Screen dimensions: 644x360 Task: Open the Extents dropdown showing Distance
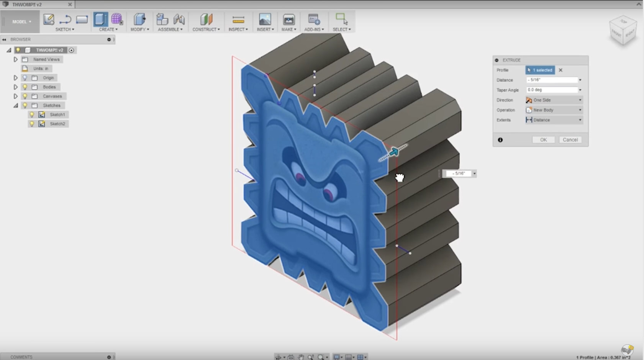tap(554, 120)
